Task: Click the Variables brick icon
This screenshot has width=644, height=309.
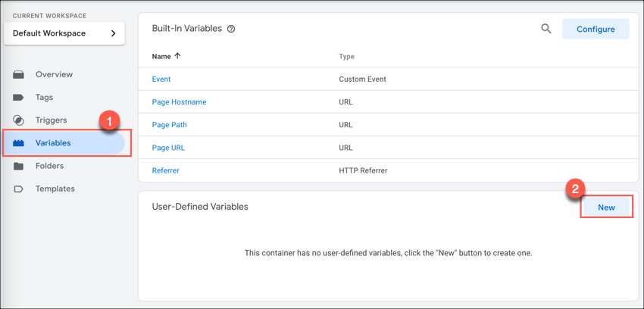Action: point(18,143)
